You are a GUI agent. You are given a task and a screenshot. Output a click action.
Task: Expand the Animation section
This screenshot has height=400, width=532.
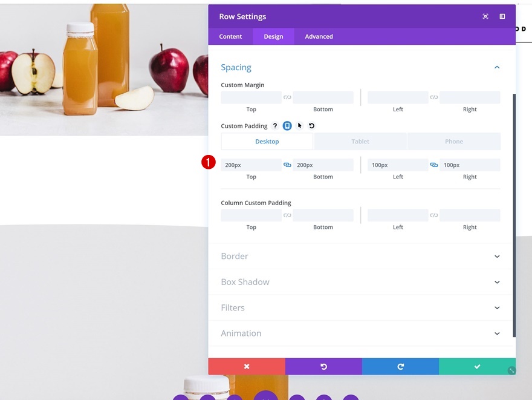(360, 333)
